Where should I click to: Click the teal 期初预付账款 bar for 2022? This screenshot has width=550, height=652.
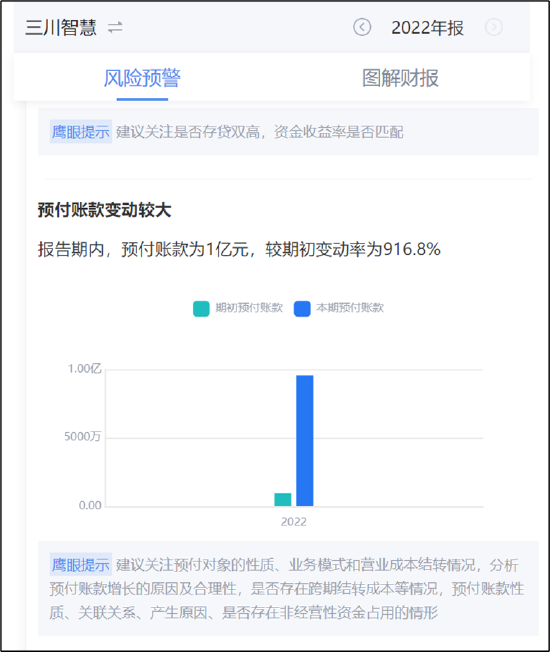283,499
